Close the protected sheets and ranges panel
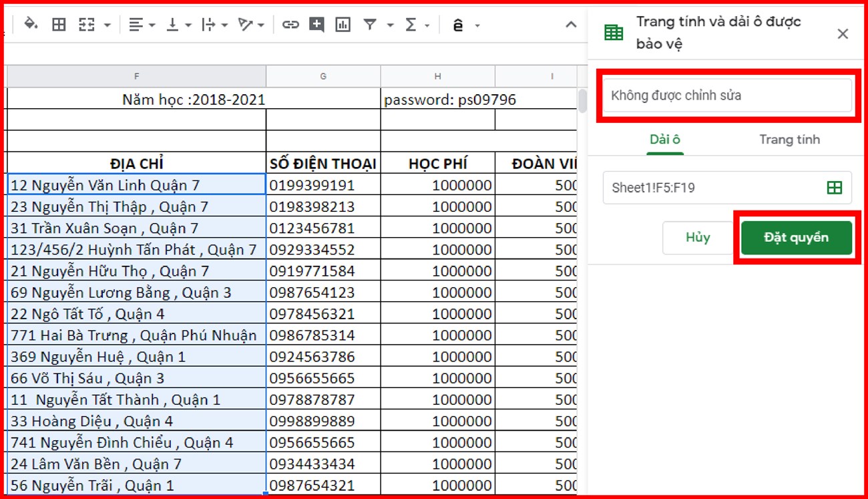 point(843,33)
